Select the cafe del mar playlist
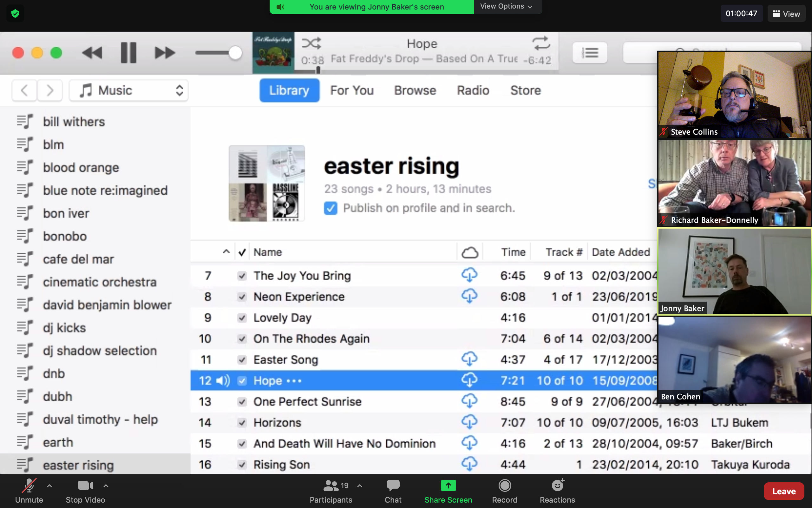812x508 pixels. pyautogui.click(x=95, y=259)
